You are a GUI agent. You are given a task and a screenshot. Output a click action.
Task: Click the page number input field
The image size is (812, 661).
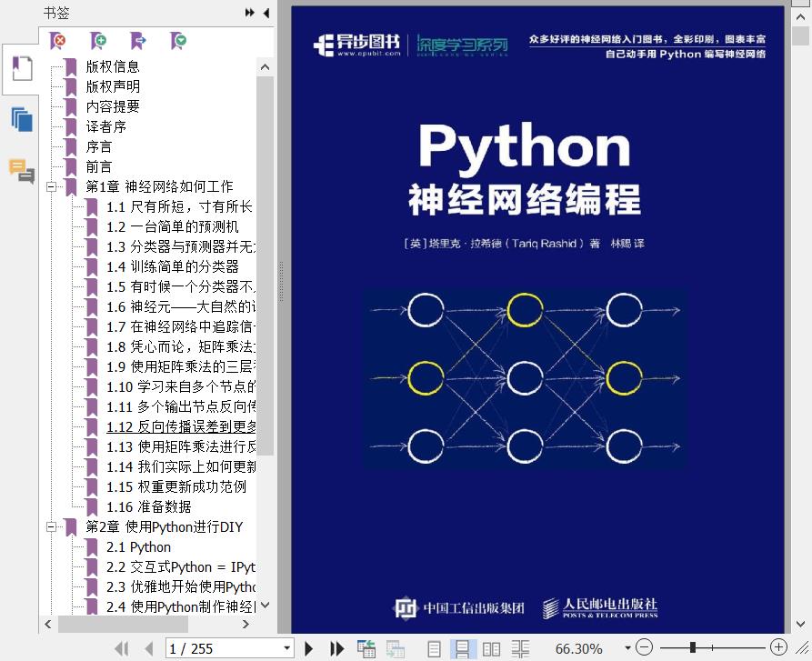(x=224, y=648)
